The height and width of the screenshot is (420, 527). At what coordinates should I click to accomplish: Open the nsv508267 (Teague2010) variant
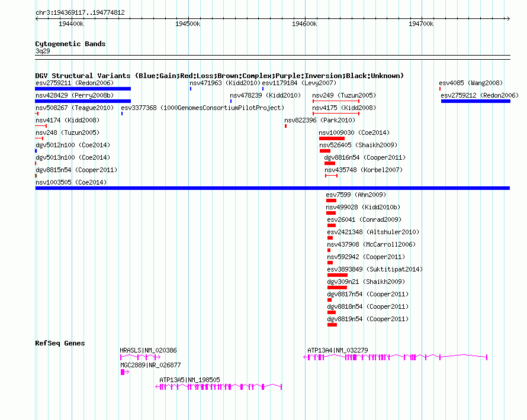point(75,108)
